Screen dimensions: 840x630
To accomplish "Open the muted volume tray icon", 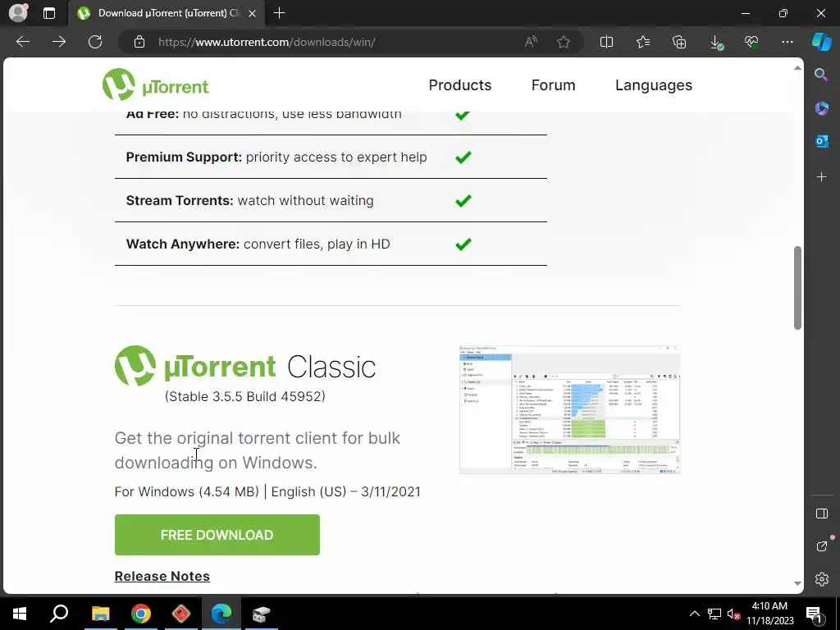I will click(x=734, y=614).
